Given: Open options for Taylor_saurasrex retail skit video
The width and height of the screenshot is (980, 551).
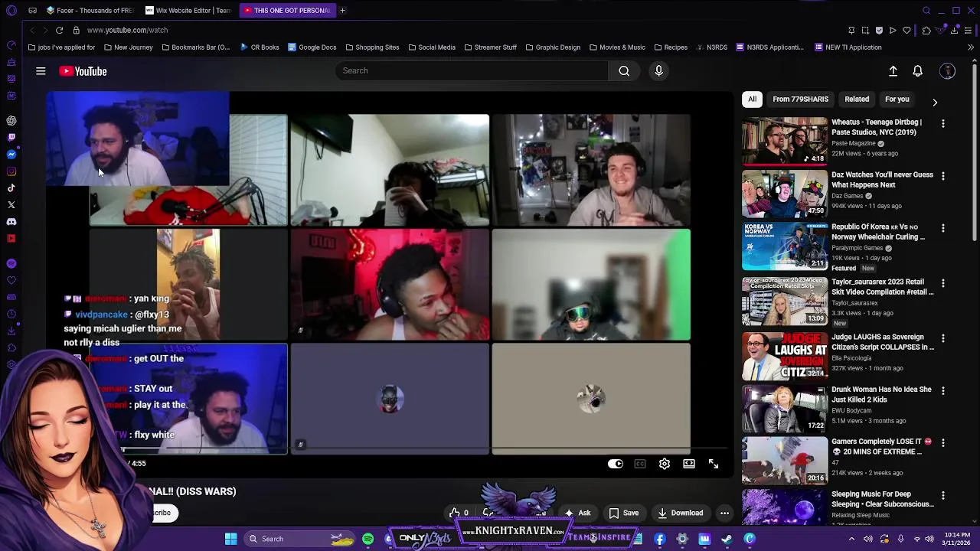Looking at the screenshot, I should 943,283.
